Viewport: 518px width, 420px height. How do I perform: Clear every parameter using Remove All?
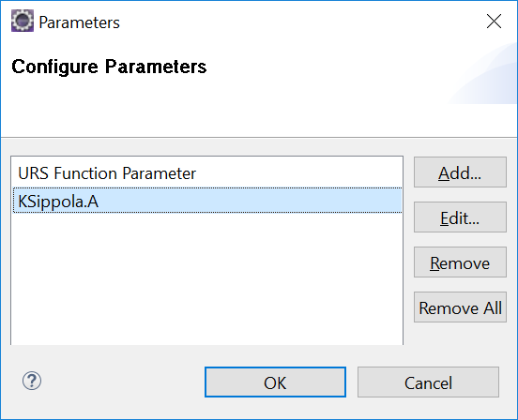(x=460, y=307)
